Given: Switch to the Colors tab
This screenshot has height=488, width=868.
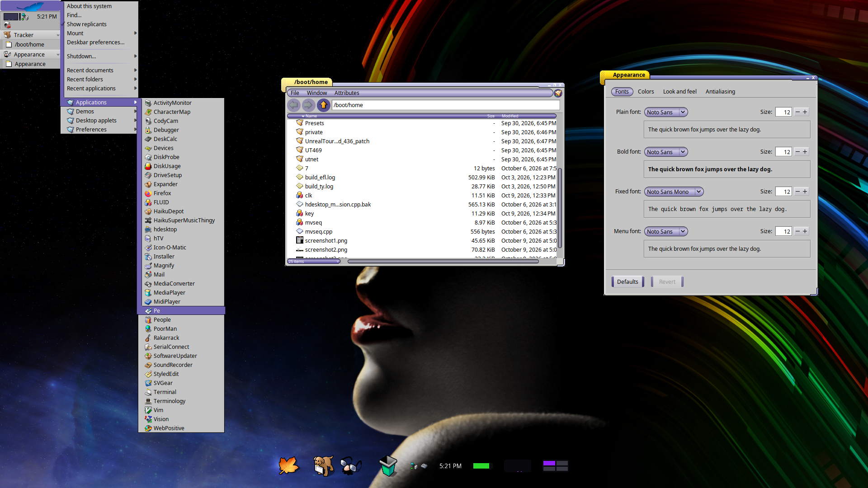Looking at the screenshot, I should (x=646, y=91).
